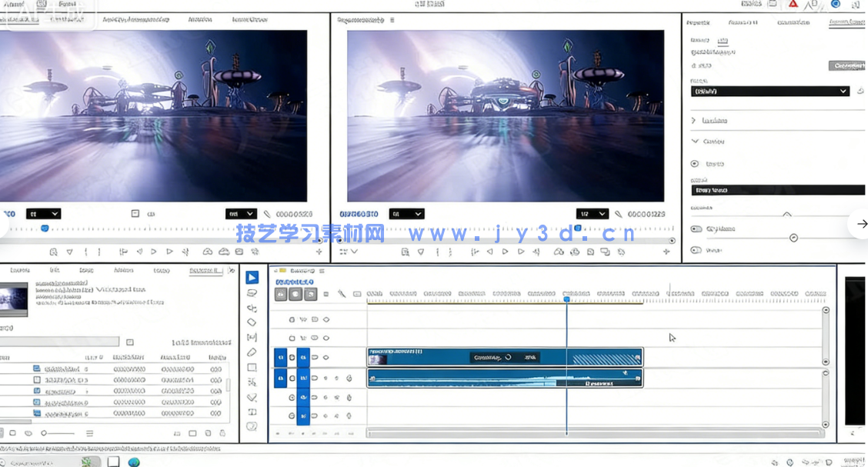
Task: Toggle Mute on the A1 audio track
Action: pos(325,378)
